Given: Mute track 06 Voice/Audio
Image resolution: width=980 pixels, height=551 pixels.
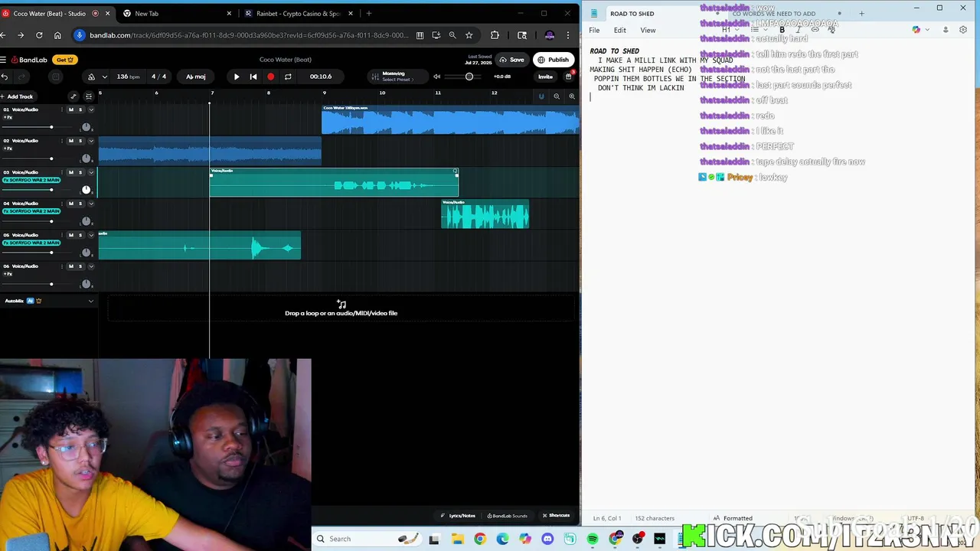Looking at the screenshot, I should tap(71, 266).
